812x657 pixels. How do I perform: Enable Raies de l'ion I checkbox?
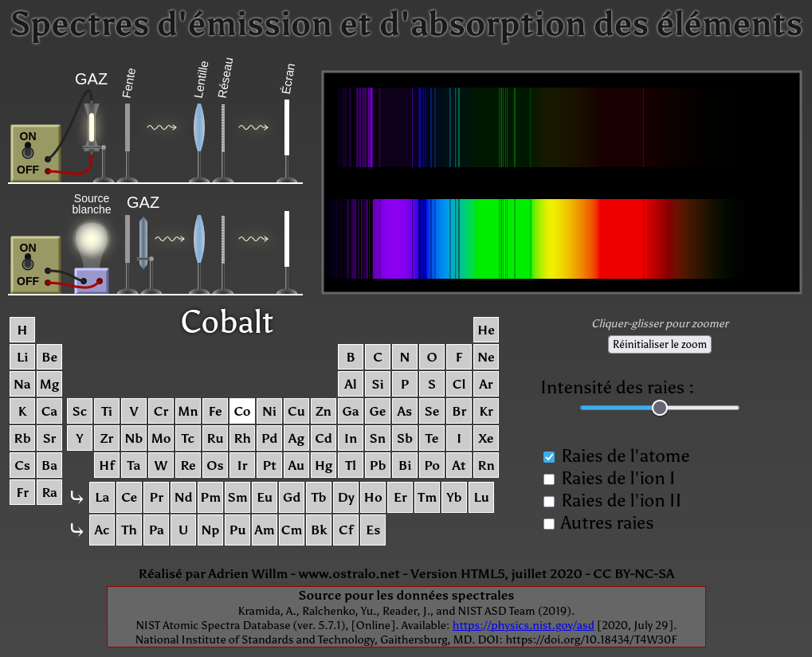point(549,479)
